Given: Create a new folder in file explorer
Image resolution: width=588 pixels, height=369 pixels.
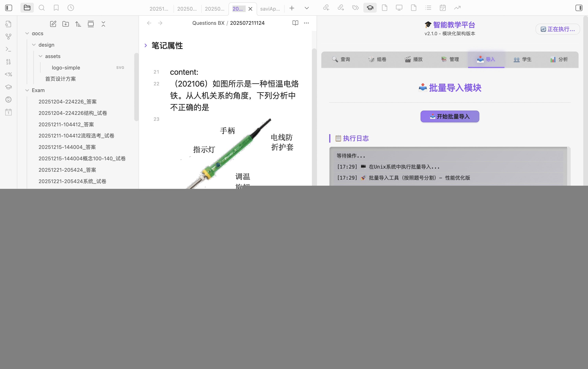Looking at the screenshot, I should 66,24.
